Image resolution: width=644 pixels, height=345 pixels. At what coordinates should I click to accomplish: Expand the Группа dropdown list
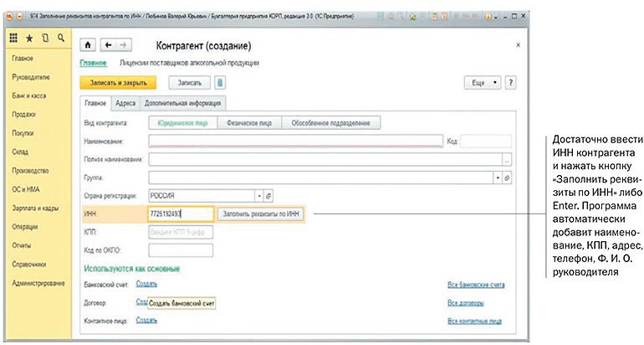pyautogui.click(x=497, y=178)
